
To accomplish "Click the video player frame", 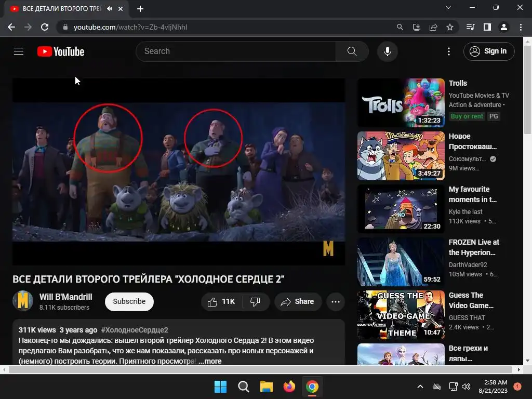I will click(x=179, y=171).
